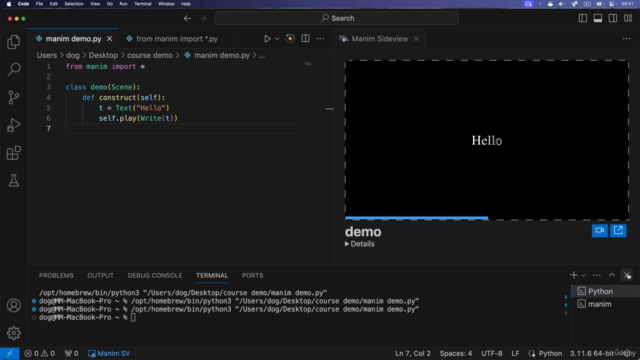Open Source Control view
Viewport: 640px width, 360px height.
tap(13, 97)
